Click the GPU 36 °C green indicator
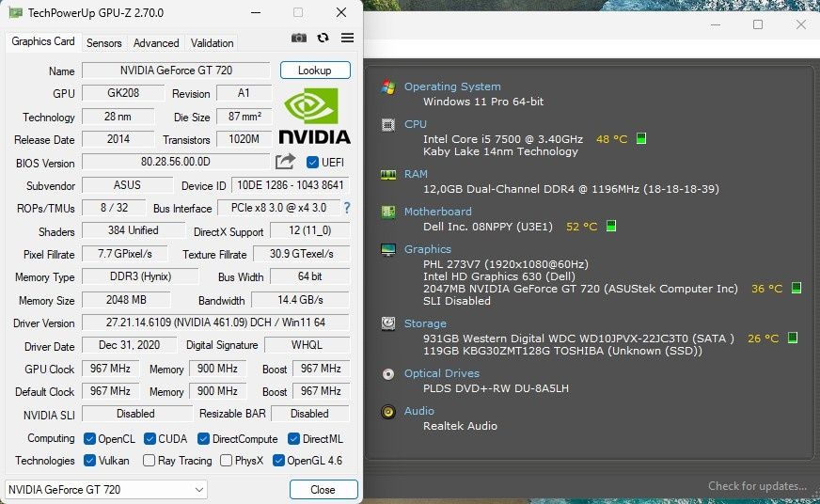 [x=796, y=288]
